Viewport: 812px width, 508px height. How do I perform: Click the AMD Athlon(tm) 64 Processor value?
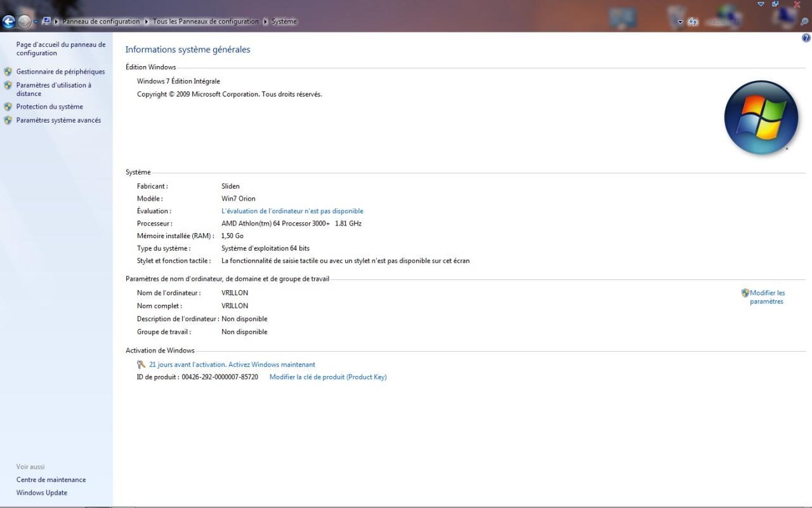pyautogui.click(x=291, y=224)
